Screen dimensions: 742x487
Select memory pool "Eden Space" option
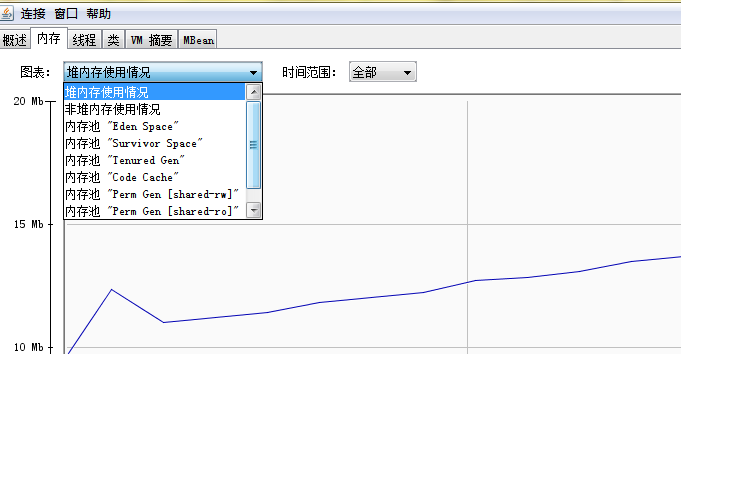click(x=155, y=126)
